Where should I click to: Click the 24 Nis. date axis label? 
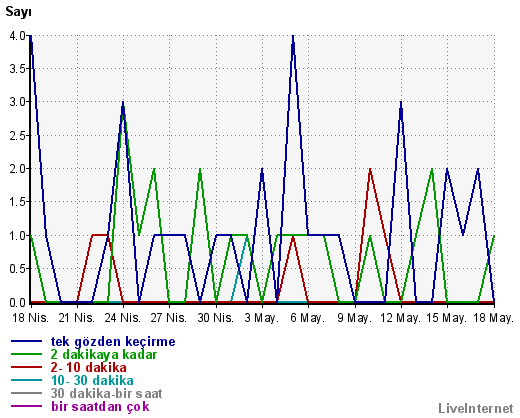123,318
